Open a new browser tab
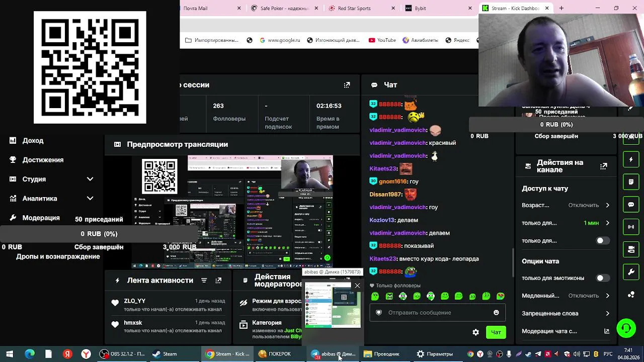Image resolution: width=644 pixels, height=362 pixels. tap(561, 8)
